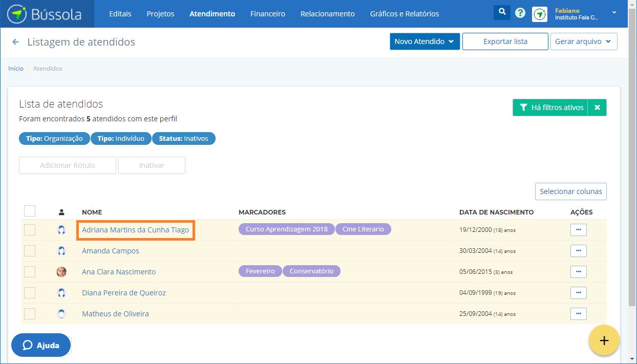Click birth date 05/06/2015
The image size is (637, 364).
coord(475,272)
